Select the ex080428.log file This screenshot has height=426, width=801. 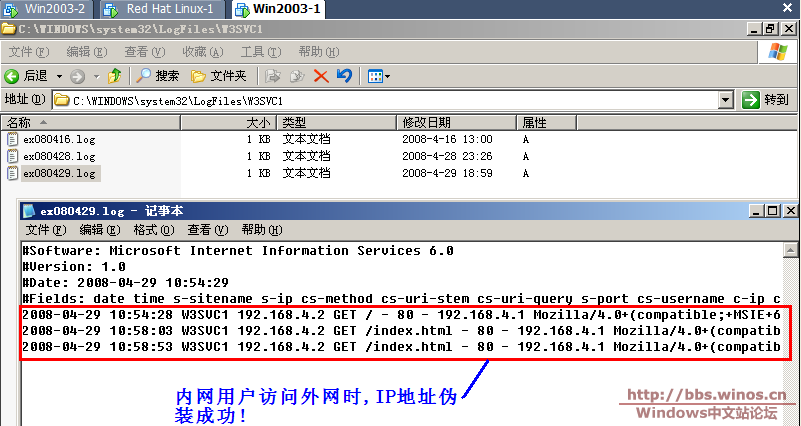pos(59,156)
